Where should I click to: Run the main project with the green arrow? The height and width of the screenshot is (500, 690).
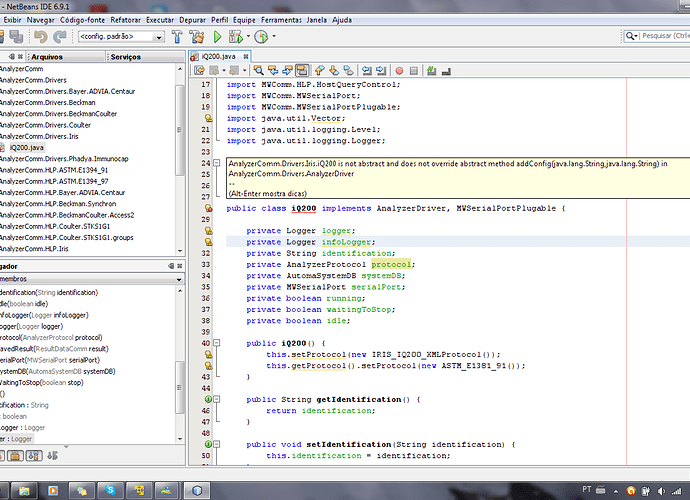click(217, 37)
